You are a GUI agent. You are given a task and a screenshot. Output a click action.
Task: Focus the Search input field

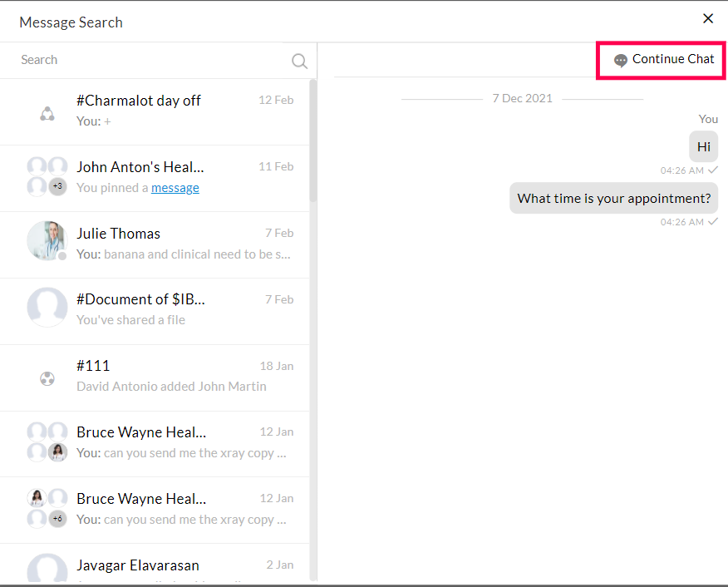tap(150, 60)
